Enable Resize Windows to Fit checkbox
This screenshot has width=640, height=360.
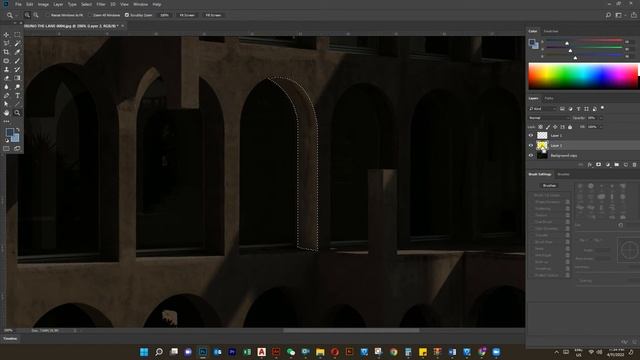pyautogui.click(x=48, y=15)
